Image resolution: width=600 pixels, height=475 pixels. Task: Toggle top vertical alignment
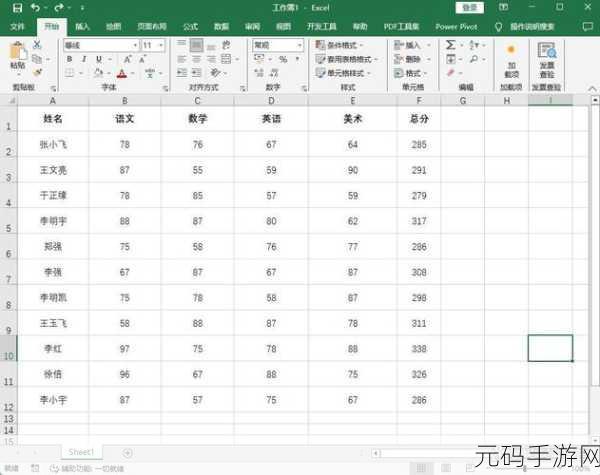pos(181,44)
